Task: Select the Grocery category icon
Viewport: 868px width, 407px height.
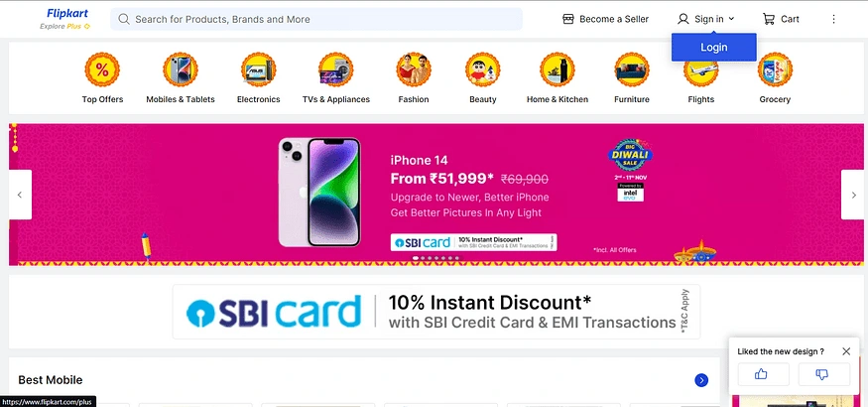Action: point(775,69)
